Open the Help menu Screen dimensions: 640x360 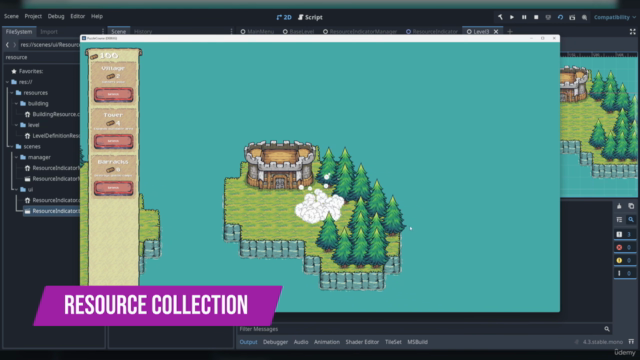97,16
